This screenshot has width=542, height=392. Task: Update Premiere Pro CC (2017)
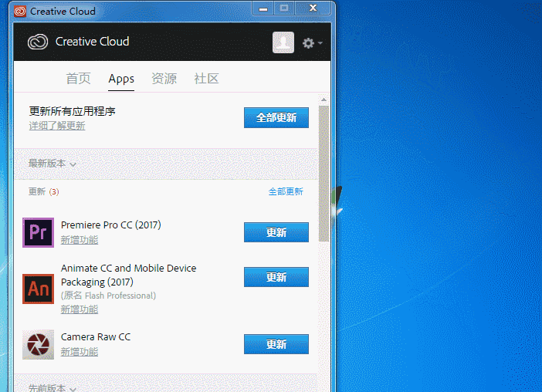(x=276, y=232)
